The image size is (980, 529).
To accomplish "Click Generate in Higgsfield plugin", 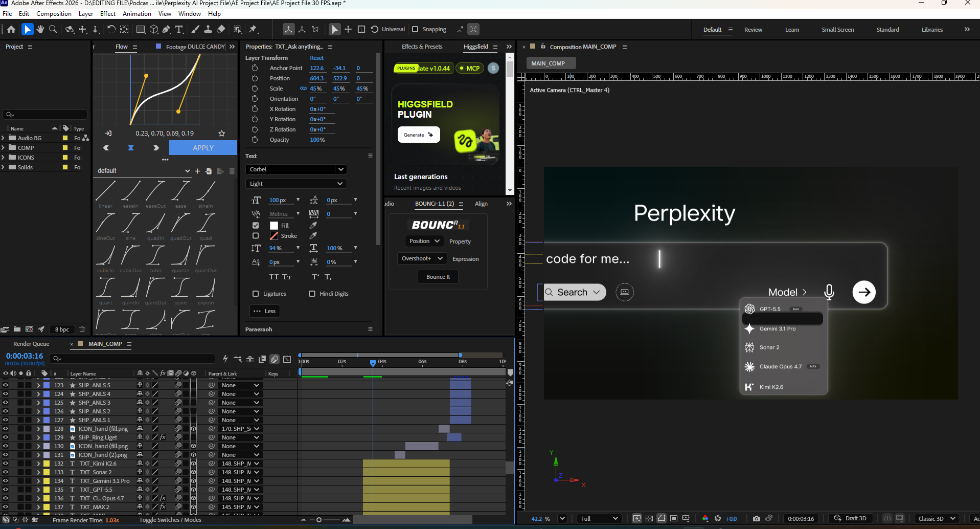I will pyautogui.click(x=419, y=135).
